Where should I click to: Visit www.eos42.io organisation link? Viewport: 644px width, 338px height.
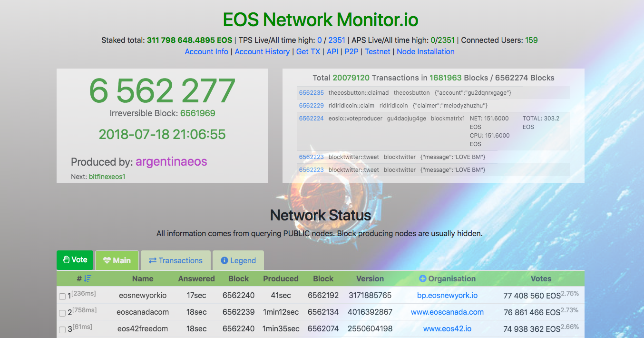(x=447, y=328)
